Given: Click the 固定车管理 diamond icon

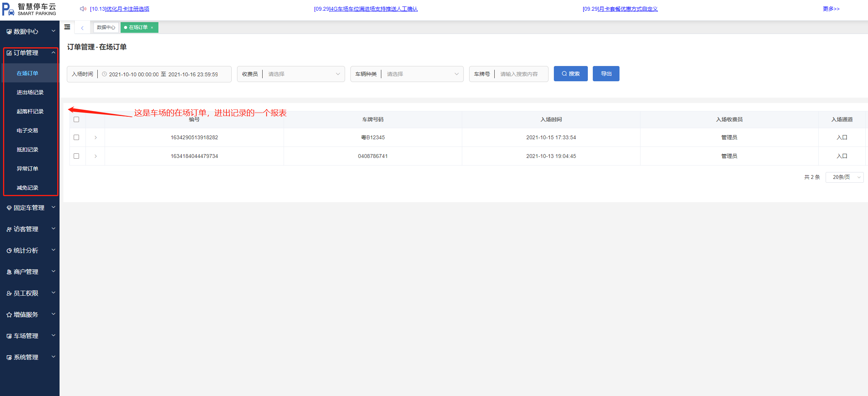Looking at the screenshot, I should (x=9, y=208).
